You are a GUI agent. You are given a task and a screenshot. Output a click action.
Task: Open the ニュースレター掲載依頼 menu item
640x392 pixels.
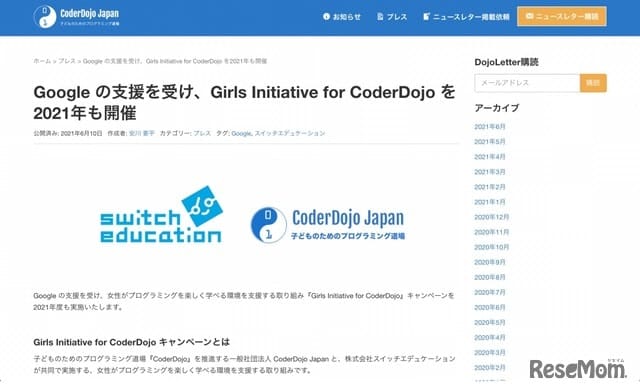click(471, 17)
